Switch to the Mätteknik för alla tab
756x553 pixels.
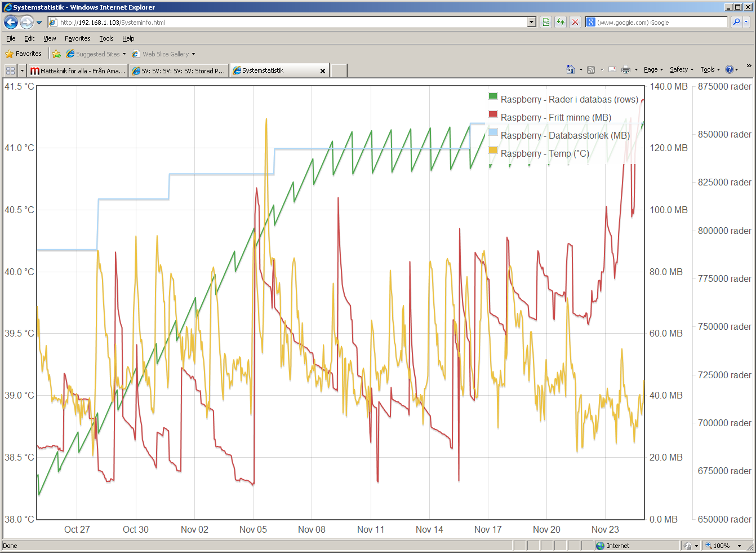click(x=78, y=71)
